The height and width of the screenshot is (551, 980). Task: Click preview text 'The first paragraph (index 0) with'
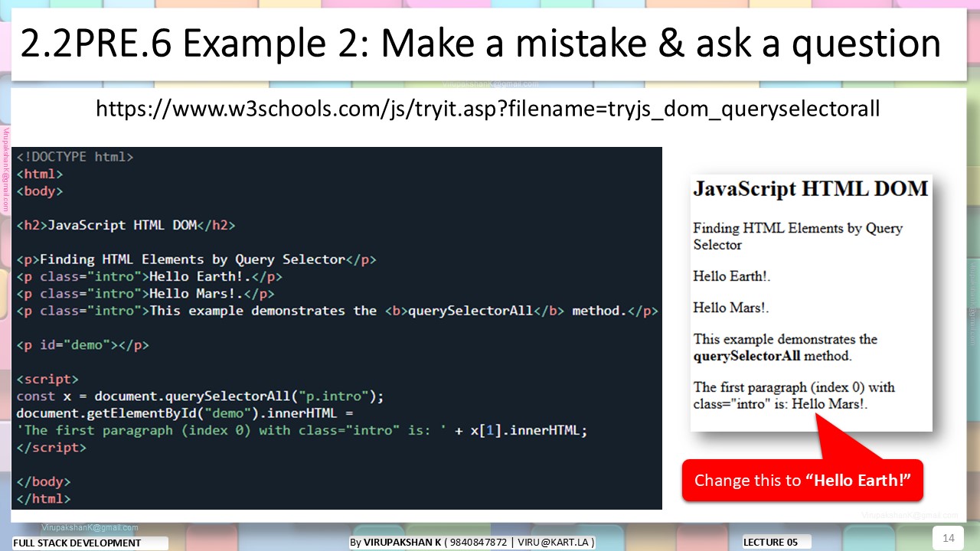coord(794,387)
